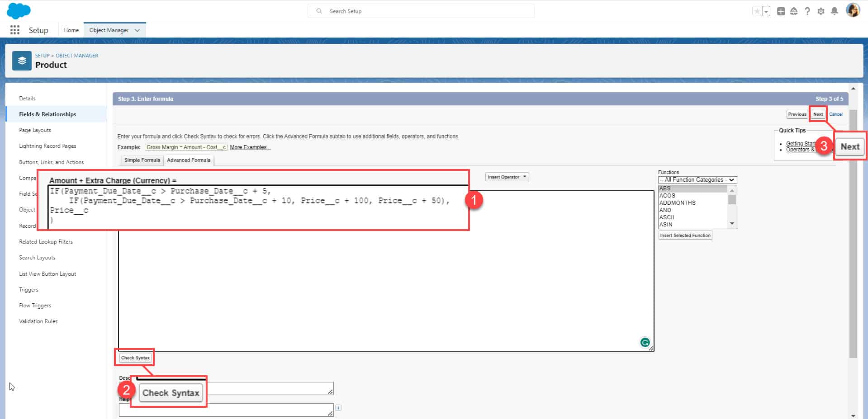Click the favorites star icon
Screen dimensions: 868x419
coord(757,11)
